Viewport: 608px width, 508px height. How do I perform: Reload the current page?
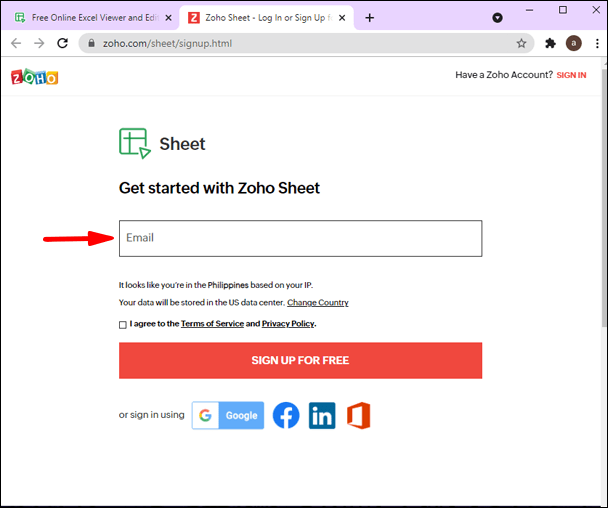pos(62,43)
